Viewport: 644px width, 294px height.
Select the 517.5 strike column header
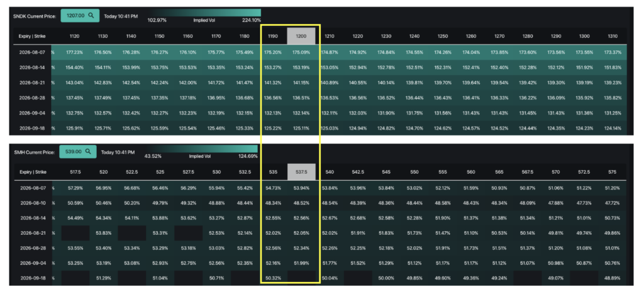tap(74, 172)
